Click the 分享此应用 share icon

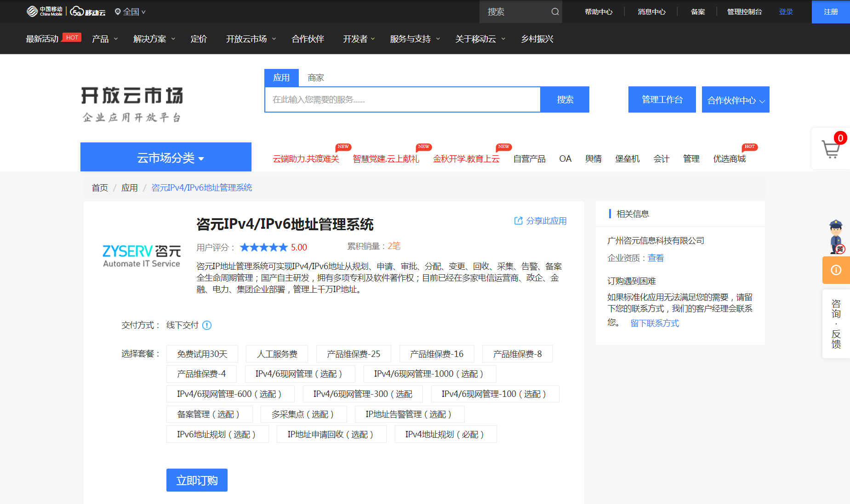click(519, 221)
